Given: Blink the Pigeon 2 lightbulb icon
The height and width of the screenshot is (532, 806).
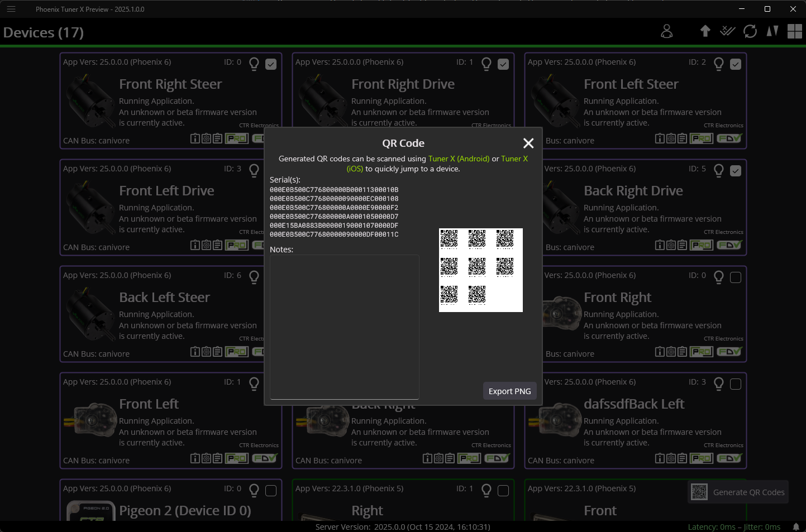Looking at the screenshot, I should pyautogui.click(x=254, y=490).
